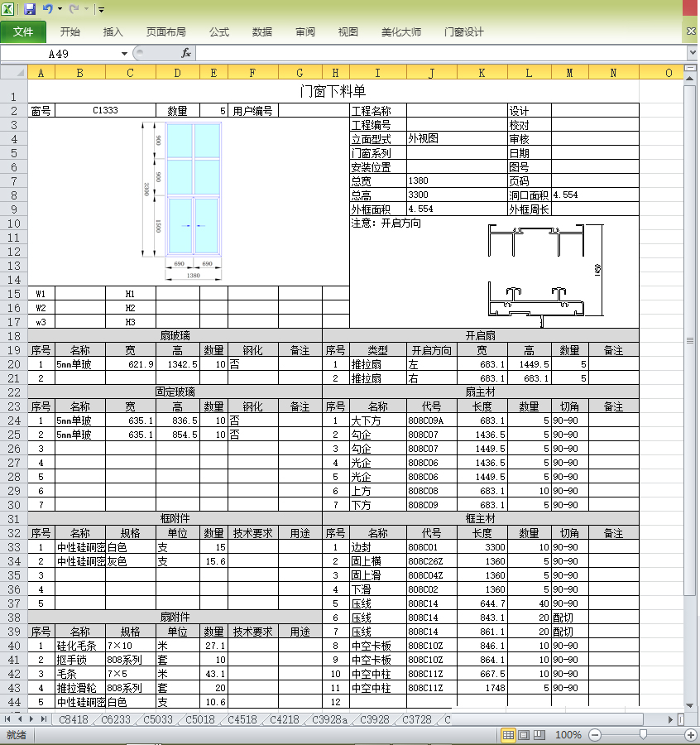Click the 100% zoom level button

pos(568,735)
